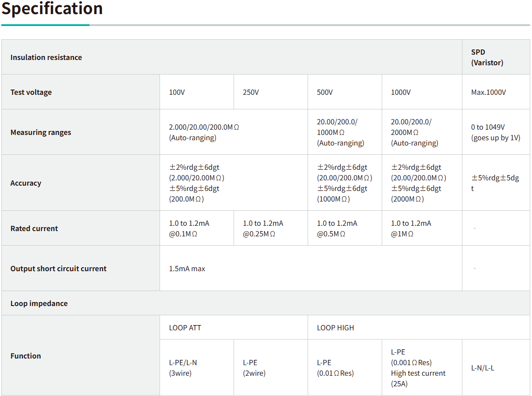
Task: Click the rated current @1MΩ cell
Action: click(x=411, y=228)
